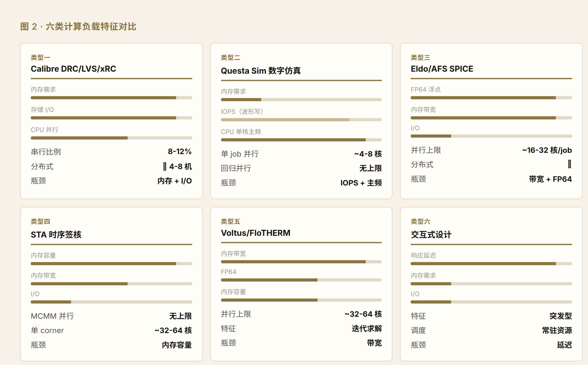588x365 pixels.
Task: Click the 内存容量 bar in the Voltus card
Action: [x=301, y=300]
